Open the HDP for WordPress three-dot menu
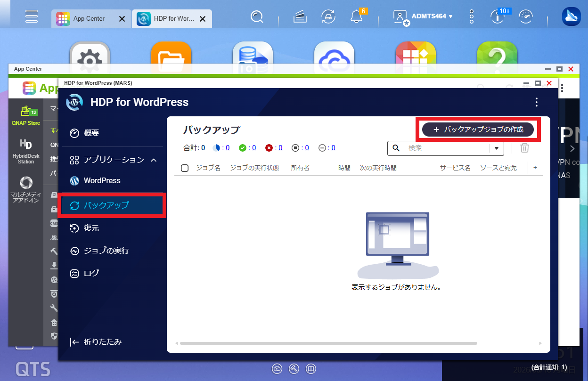 (x=536, y=102)
